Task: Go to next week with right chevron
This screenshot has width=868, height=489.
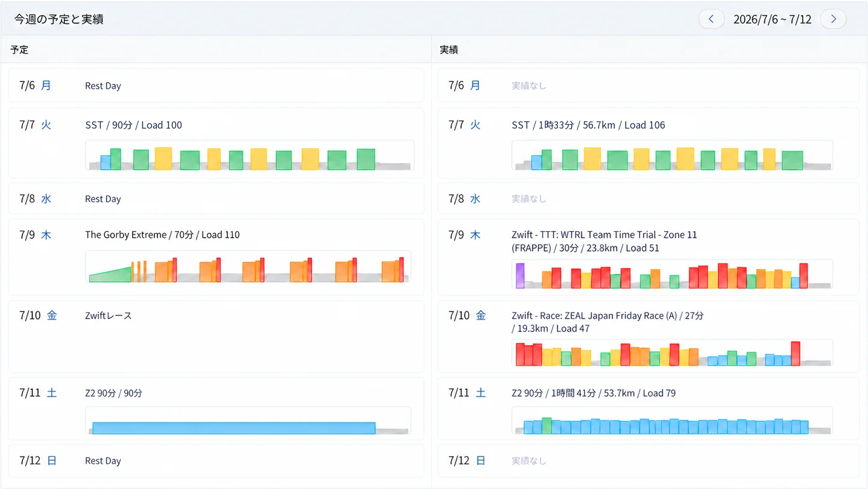Action: tap(834, 19)
